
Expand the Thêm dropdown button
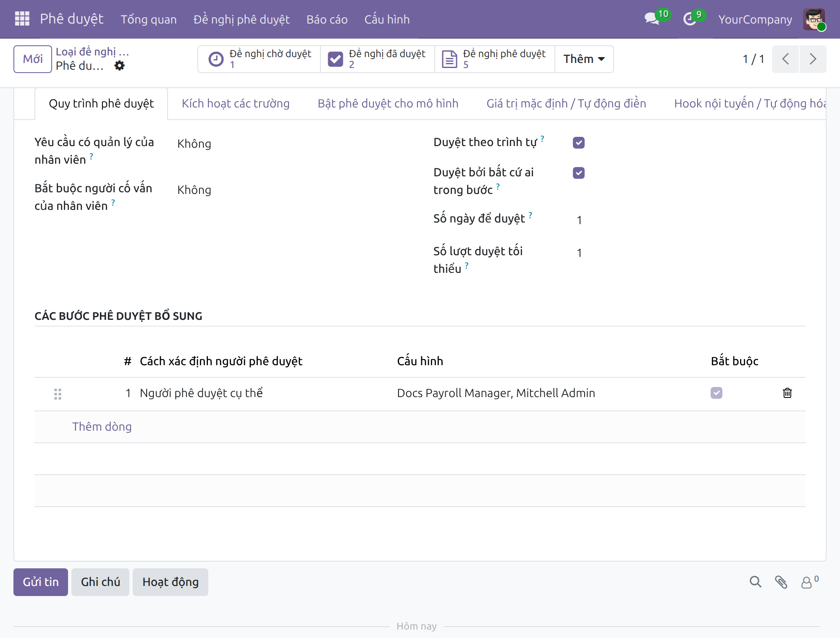click(x=584, y=59)
